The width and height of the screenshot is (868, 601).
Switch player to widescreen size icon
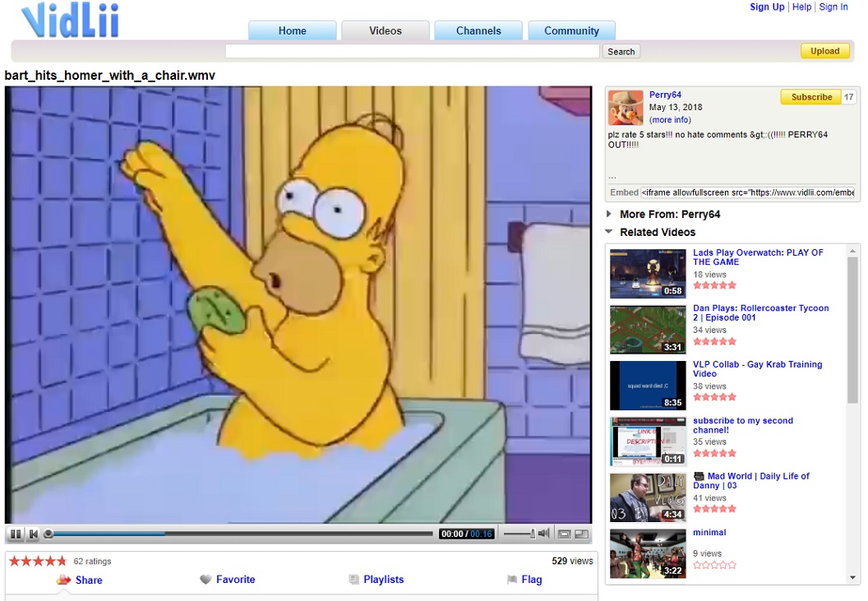coord(564,534)
